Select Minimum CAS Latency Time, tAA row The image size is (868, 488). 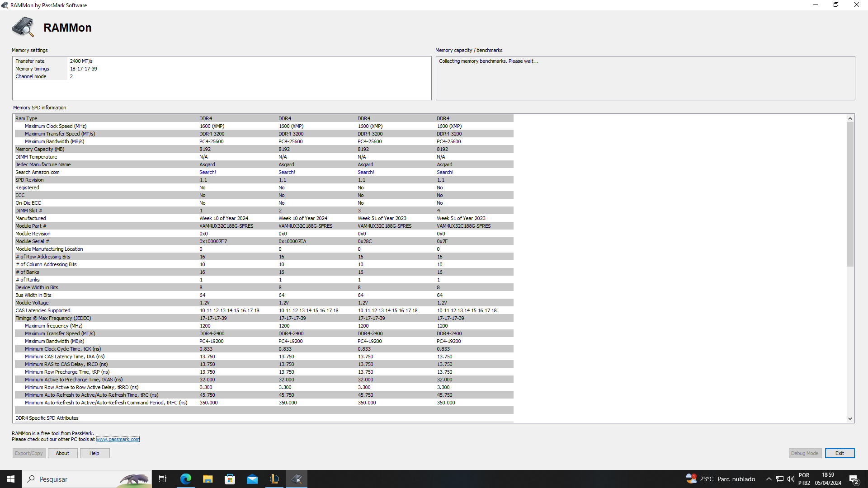264,357
